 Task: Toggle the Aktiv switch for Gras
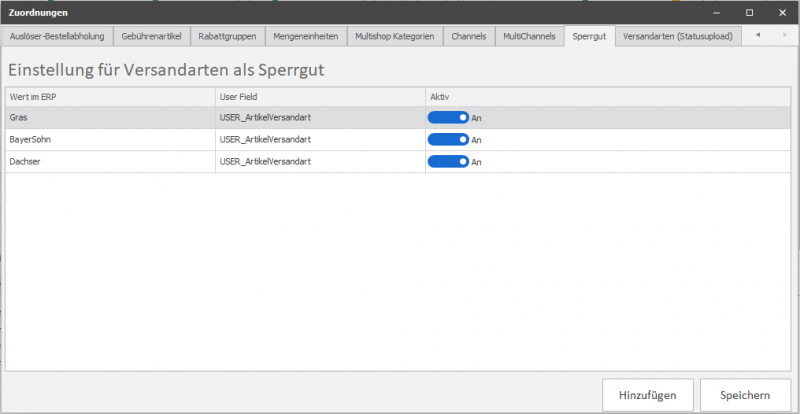click(x=448, y=117)
